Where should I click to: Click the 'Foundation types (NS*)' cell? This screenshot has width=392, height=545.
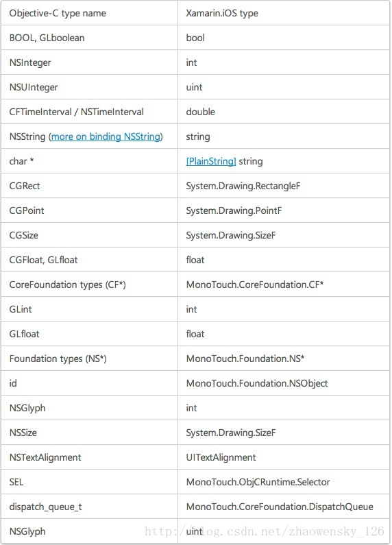click(x=89, y=359)
